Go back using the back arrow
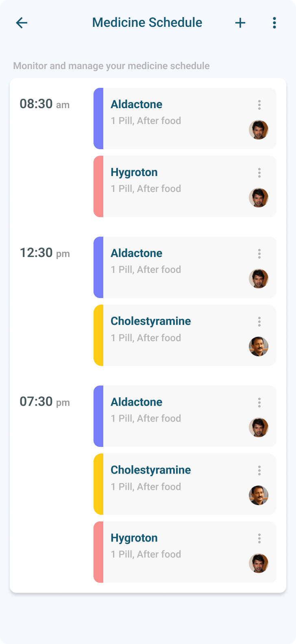This screenshot has height=644, width=296. pyautogui.click(x=22, y=23)
